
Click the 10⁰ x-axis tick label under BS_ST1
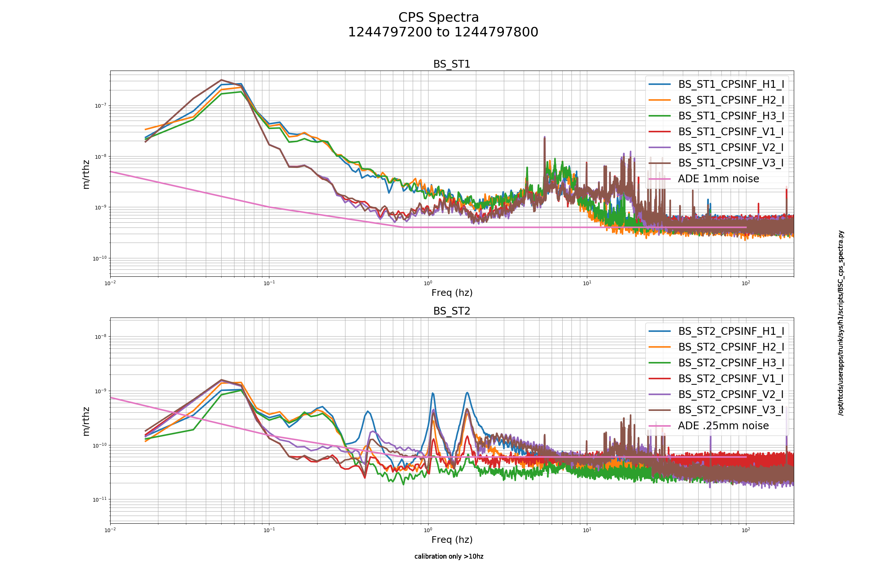428,283
